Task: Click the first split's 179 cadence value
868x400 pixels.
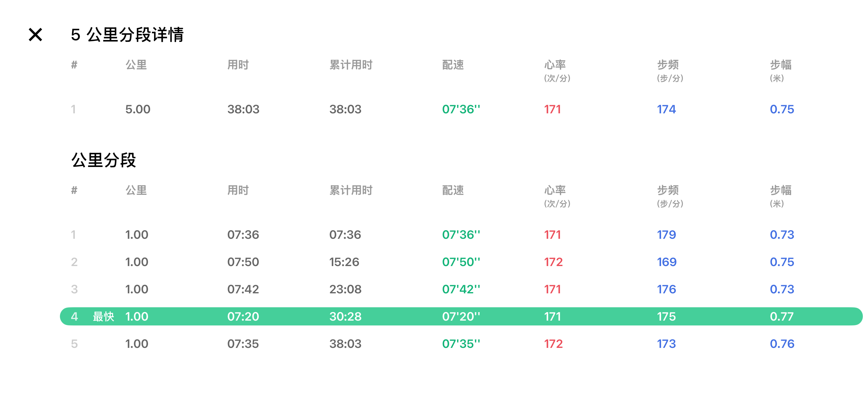Action: point(666,235)
